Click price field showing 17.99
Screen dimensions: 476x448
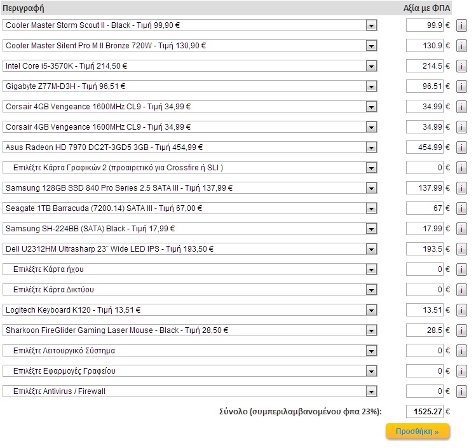coord(425,229)
